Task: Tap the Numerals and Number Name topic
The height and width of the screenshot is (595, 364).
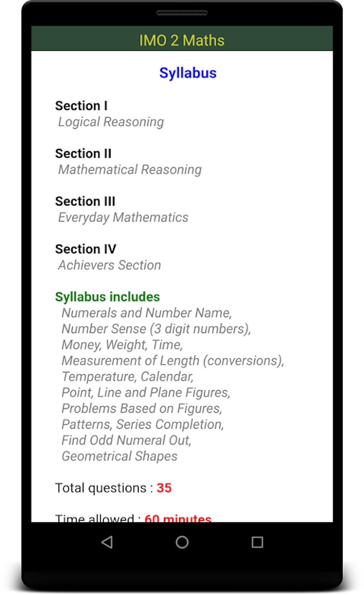Action: click(x=147, y=313)
